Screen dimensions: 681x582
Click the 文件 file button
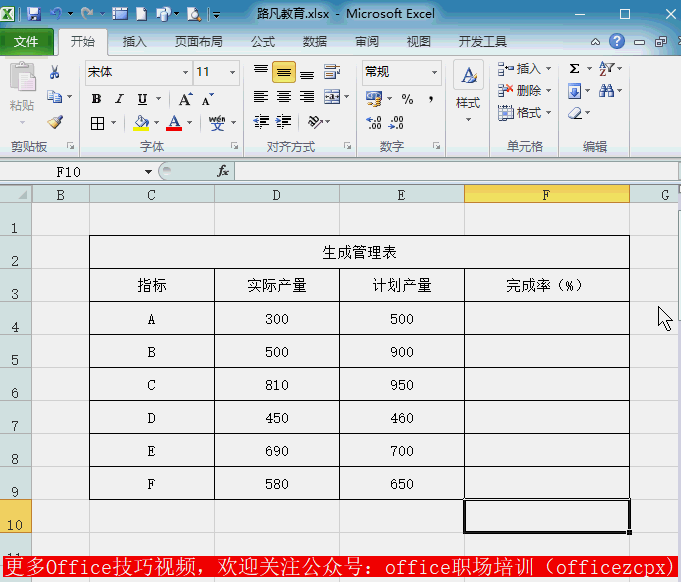(26, 42)
